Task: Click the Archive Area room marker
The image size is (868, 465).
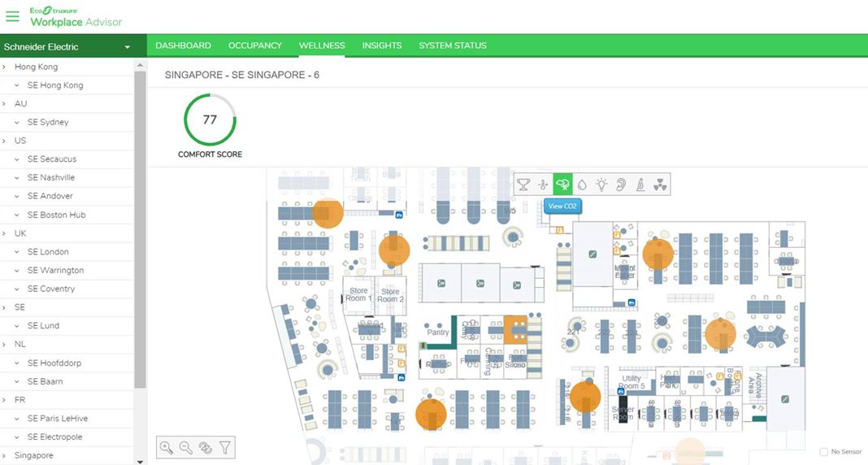Action: [x=785, y=398]
